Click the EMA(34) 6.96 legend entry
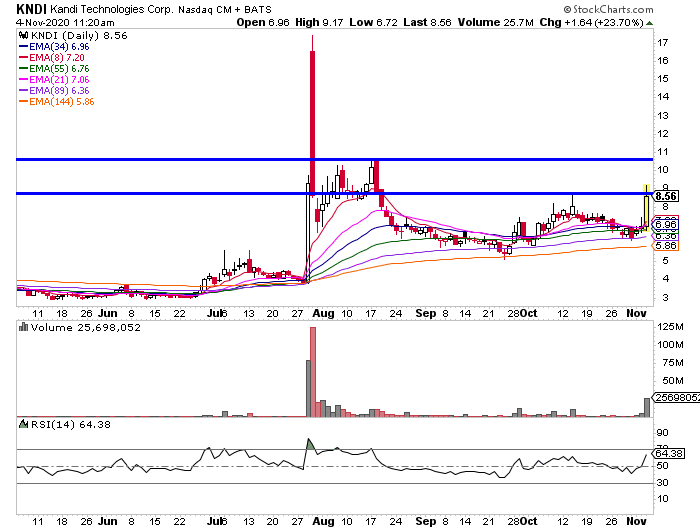Viewport: 700px width, 530px height. point(54,46)
